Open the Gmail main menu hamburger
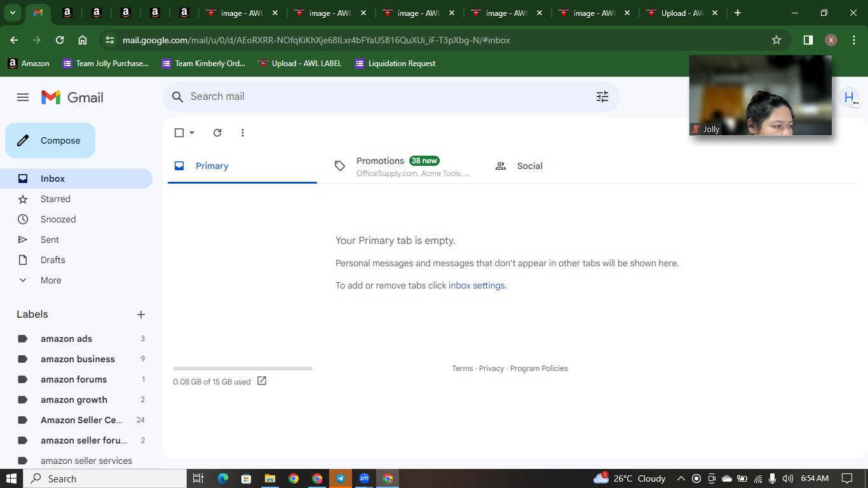Screen dimensions: 868x488 point(23,97)
